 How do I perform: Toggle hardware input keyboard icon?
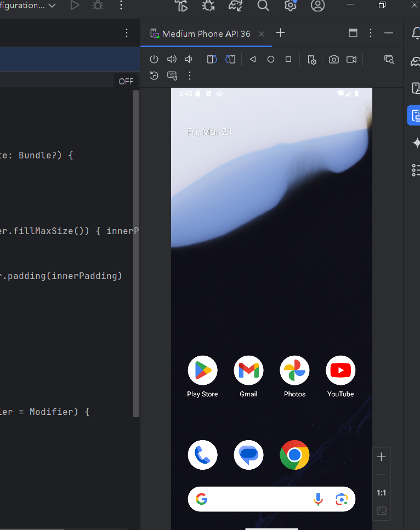pos(172,76)
